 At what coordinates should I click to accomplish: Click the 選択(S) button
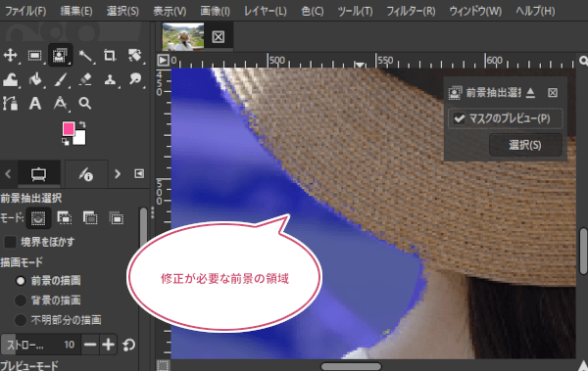pyautogui.click(x=525, y=145)
